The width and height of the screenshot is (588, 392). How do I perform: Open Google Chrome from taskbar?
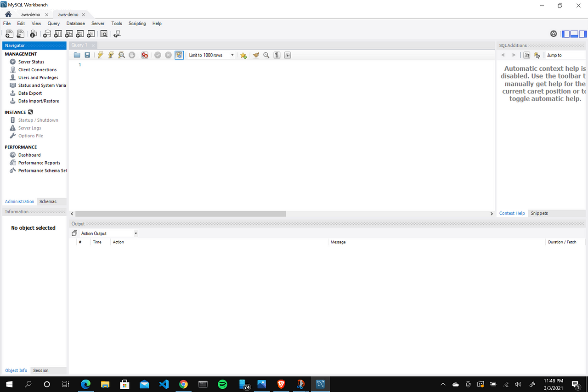click(183, 384)
